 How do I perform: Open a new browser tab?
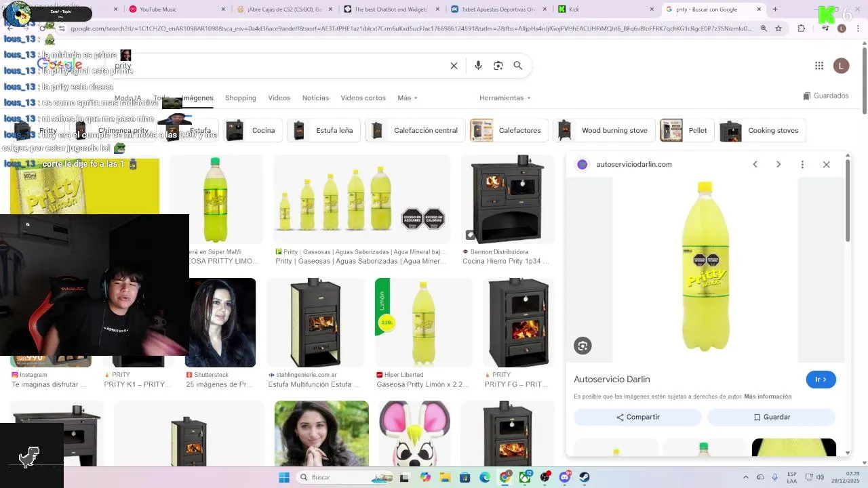(x=775, y=9)
